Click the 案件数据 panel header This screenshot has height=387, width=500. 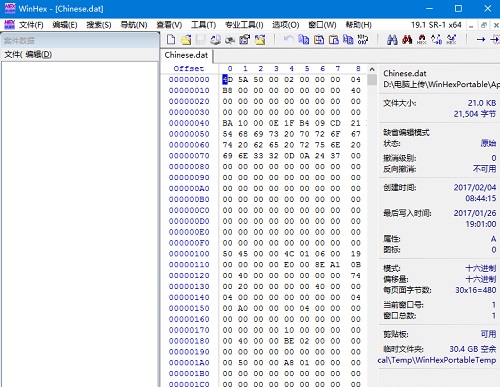80,40
